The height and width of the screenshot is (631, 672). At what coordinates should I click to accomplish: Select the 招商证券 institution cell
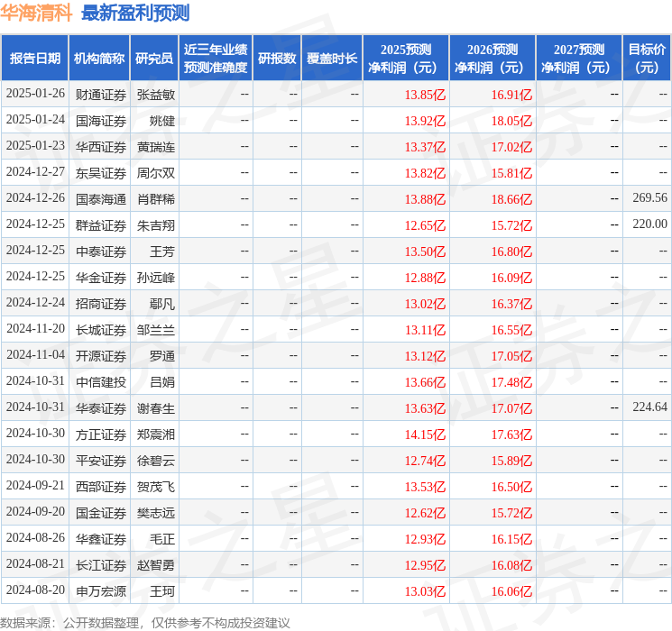pos(101,304)
